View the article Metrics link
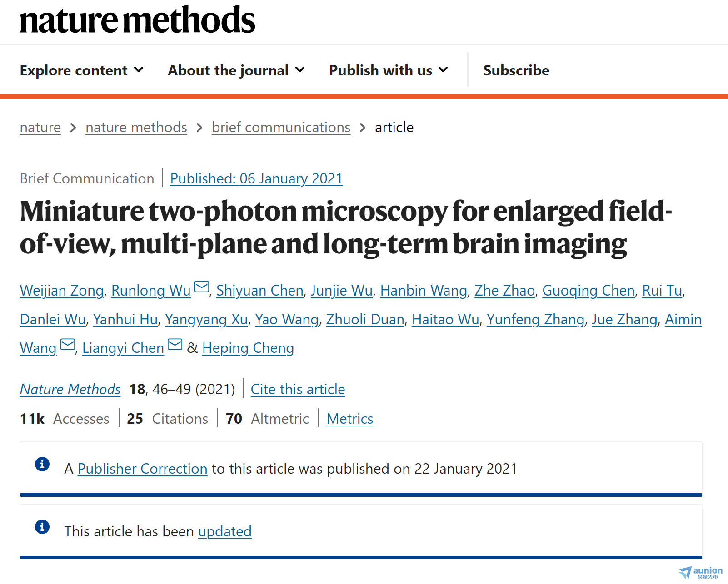Screen dimensions: 728x584 point(350,419)
